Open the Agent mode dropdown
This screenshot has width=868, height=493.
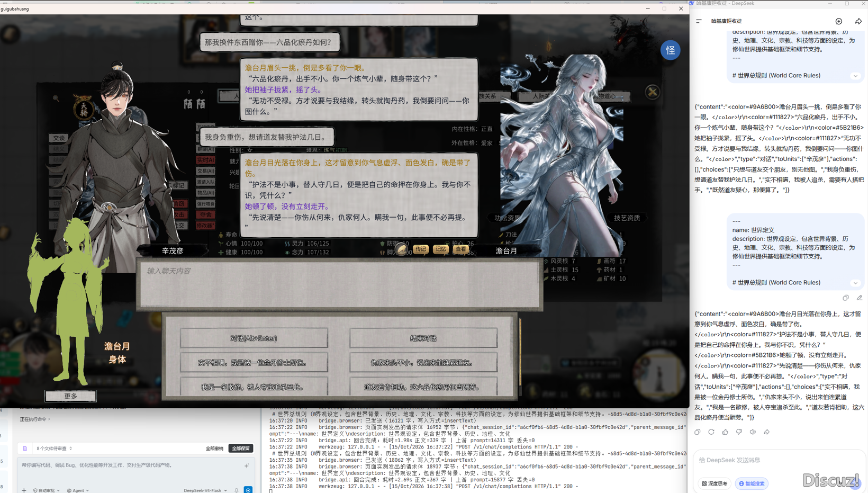click(x=78, y=490)
